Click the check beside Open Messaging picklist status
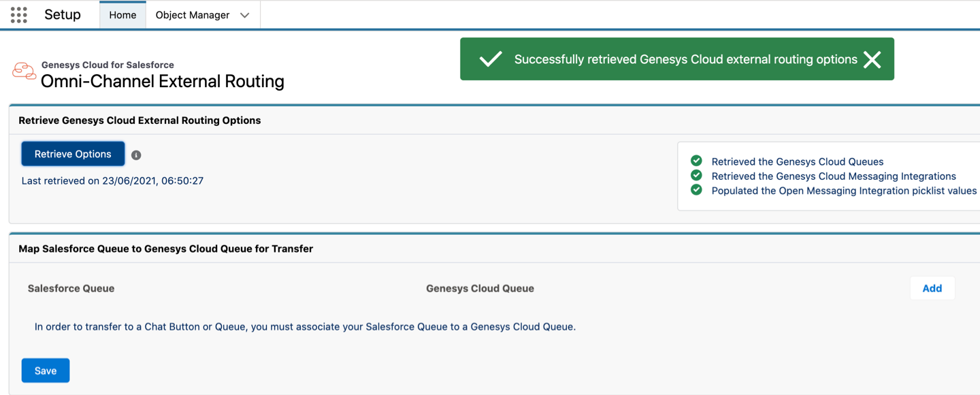The width and height of the screenshot is (980, 395). (x=696, y=191)
